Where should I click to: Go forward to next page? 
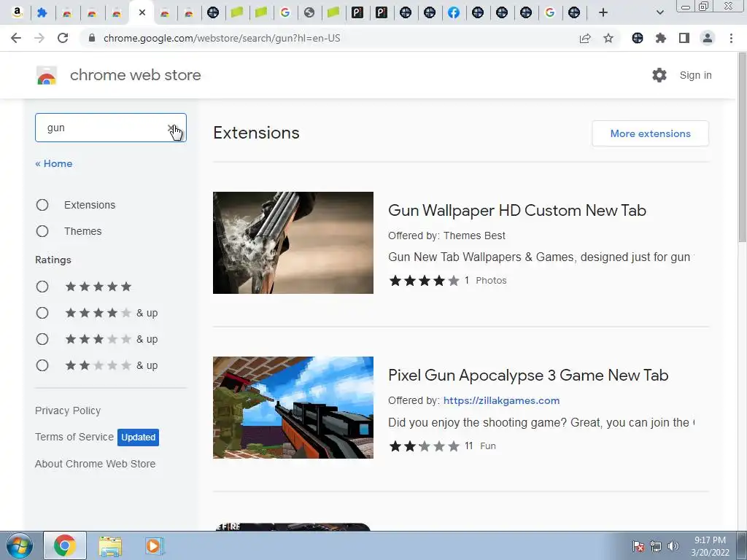[39, 38]
